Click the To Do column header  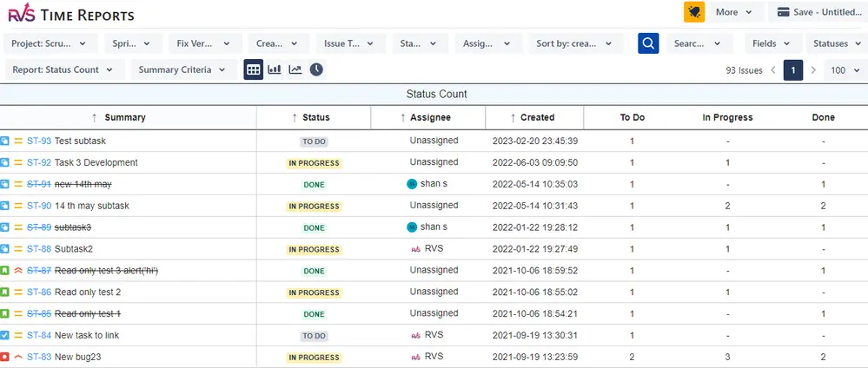coord(633,117)
